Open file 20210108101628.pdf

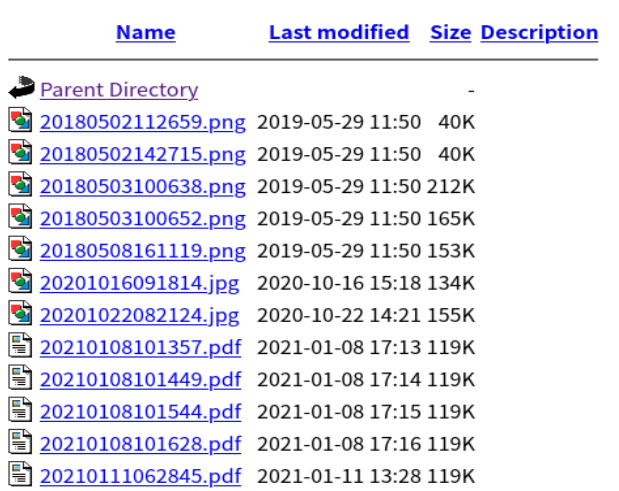pos(141,444)
